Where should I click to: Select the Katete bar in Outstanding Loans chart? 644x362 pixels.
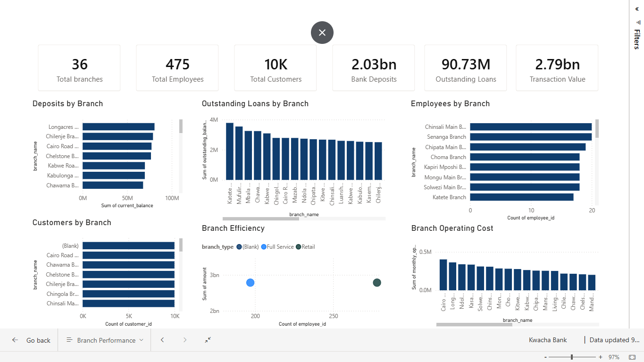230,151
